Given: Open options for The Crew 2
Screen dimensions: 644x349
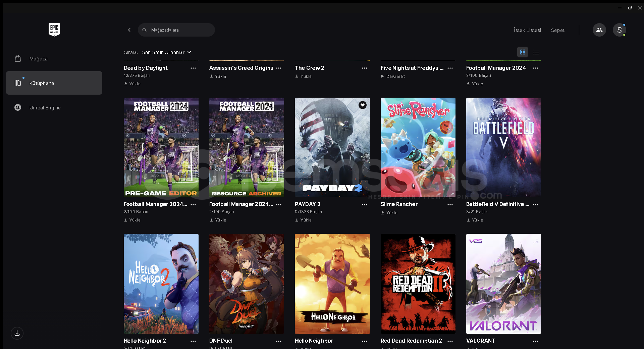Looking at the screenshot, I should [x=365, y=68].
